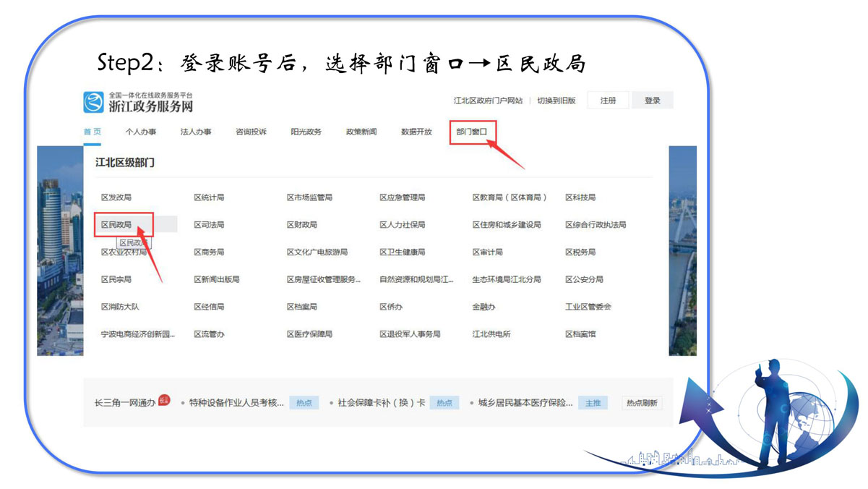Click the 主推 tag beside 城乡居民基本医疗保险
This screenshot has height=489, width=868.
(x=593, y=403)
